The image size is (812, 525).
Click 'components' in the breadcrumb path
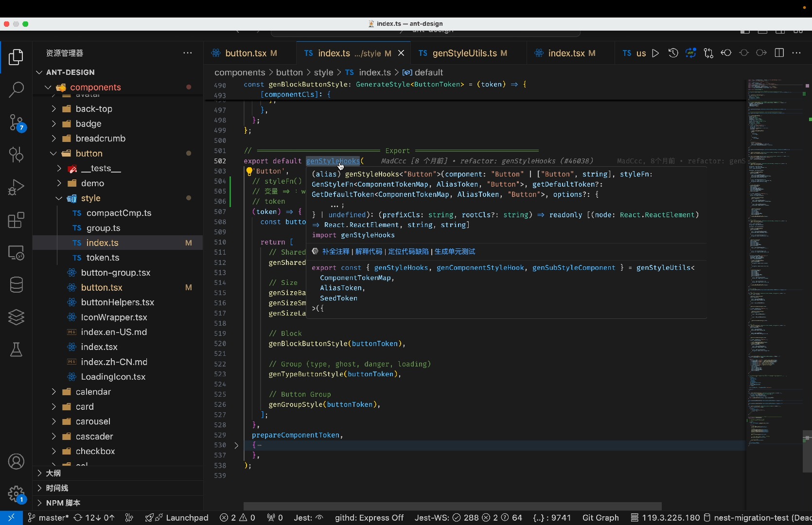click(x=240, y=72)
